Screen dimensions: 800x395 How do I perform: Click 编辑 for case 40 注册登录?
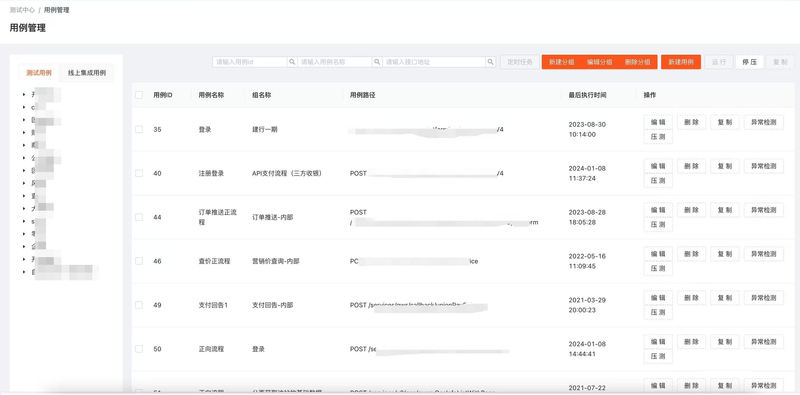(658, 166)
